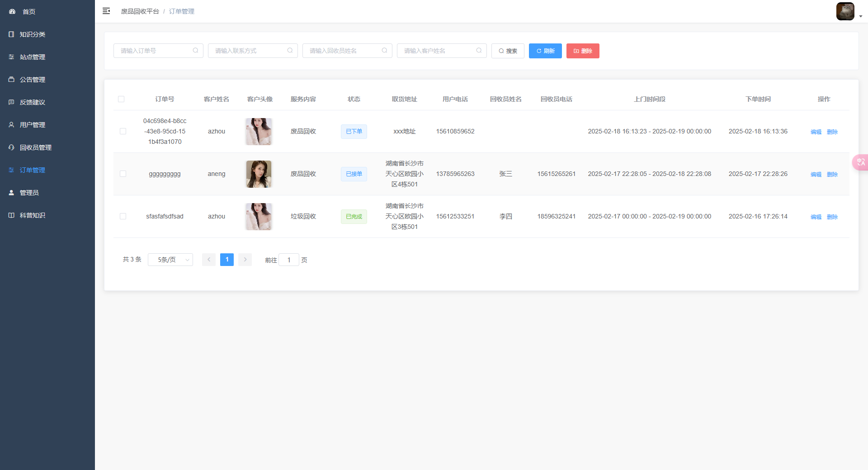Click the blue 刷新 refresh button
This screenshot has width=868, height=470.
point(545,51)
